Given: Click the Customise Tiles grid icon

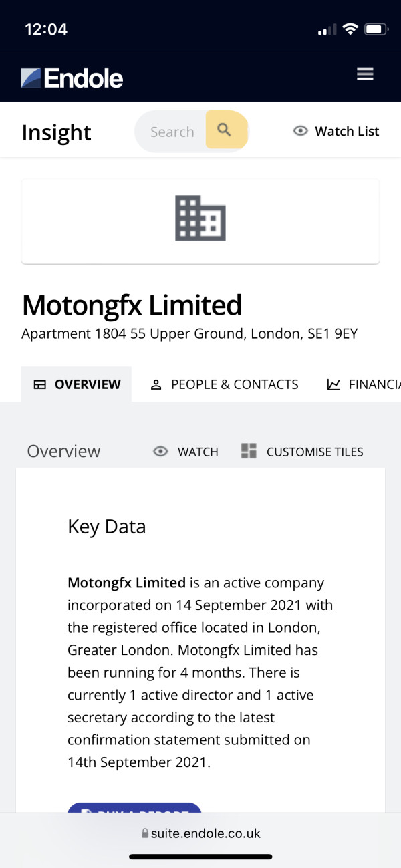Looking at the screenshot, I should click(x=249, y=451).
